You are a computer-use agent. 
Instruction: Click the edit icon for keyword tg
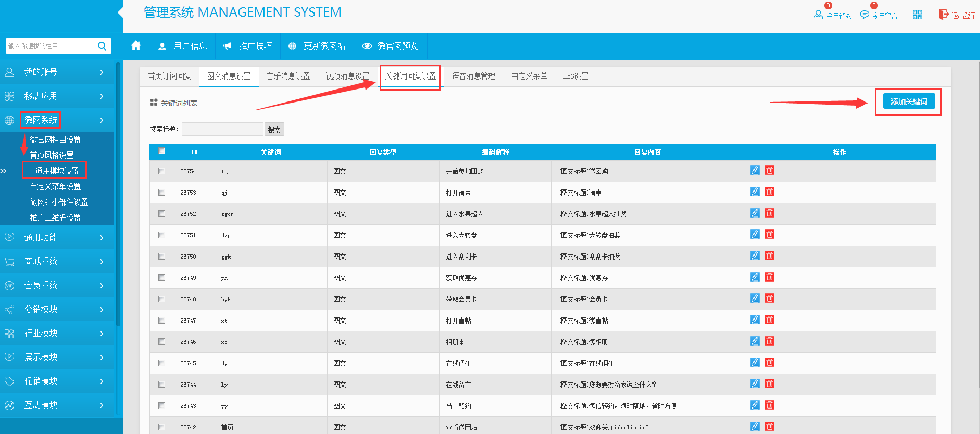(755, 170)
